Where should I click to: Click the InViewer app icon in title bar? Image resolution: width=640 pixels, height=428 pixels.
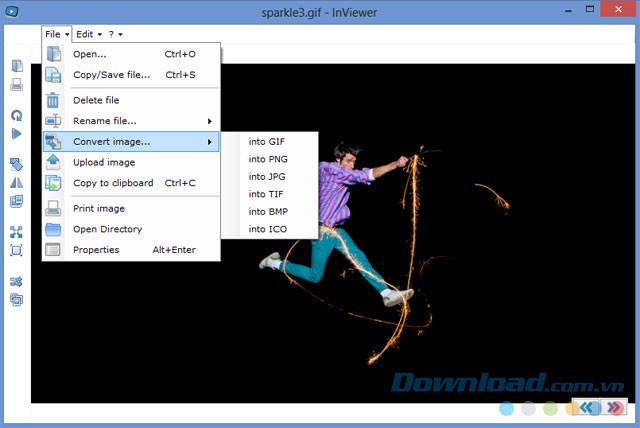click(x=11, y=11)
